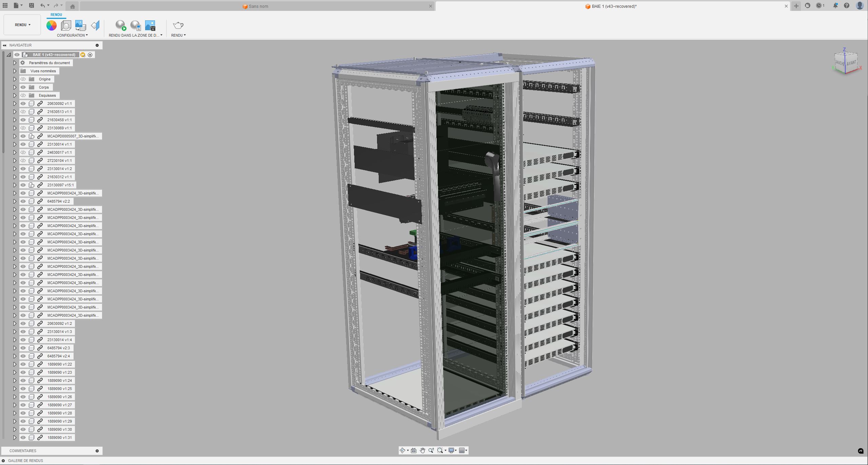Expand Paramètres du document node
Viewport: 868px width, 465px height.
click(15, 63)
